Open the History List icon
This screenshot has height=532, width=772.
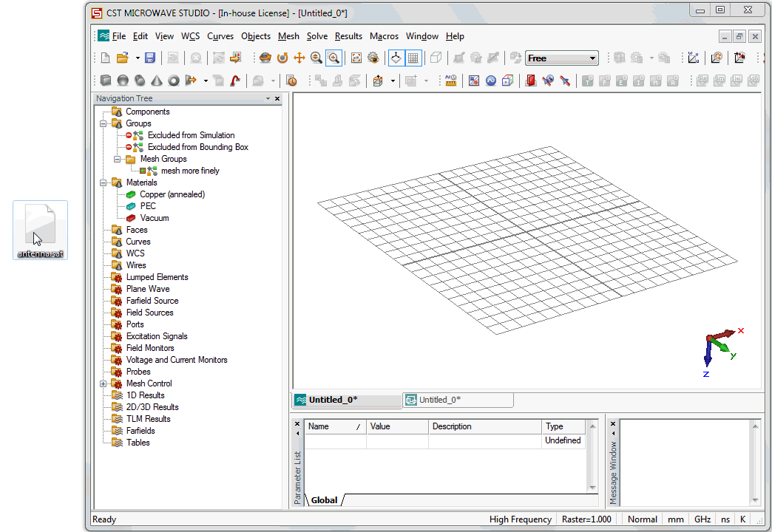point(291,81)
